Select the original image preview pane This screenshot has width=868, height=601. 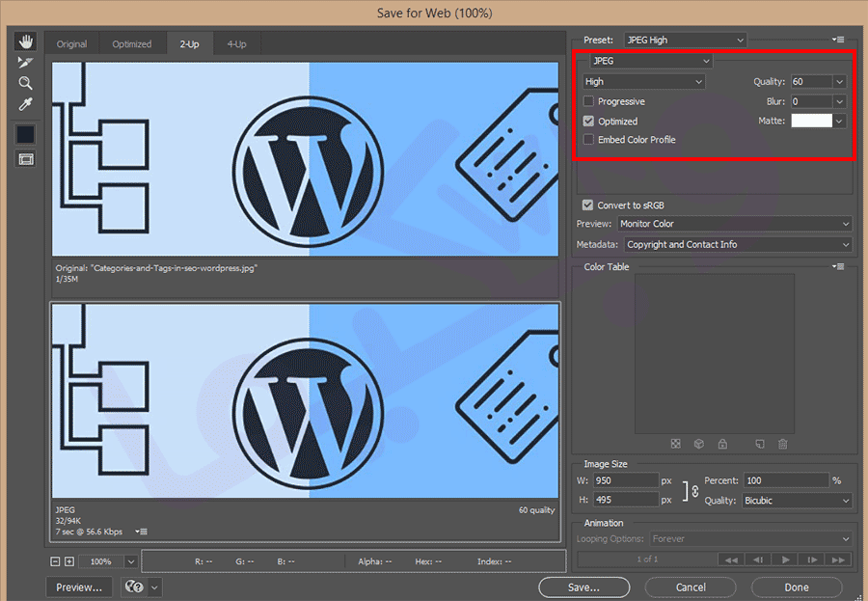[305, 159]
